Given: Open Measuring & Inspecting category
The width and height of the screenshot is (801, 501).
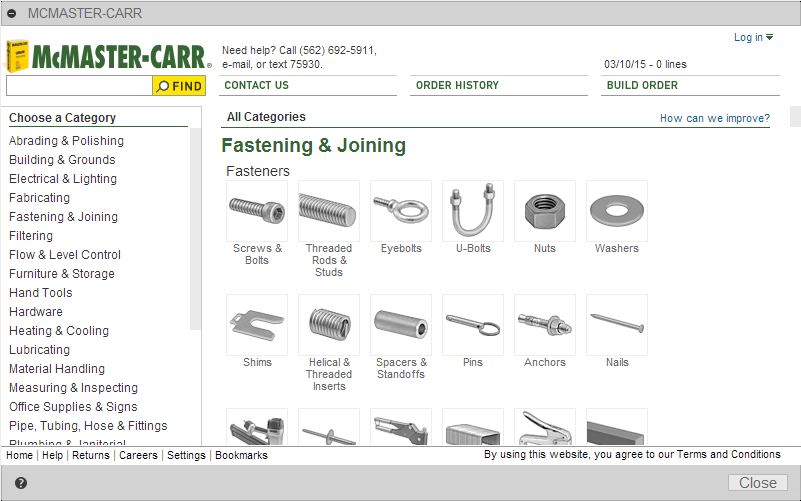Looking at the screenshot, I should coord(74,388).
